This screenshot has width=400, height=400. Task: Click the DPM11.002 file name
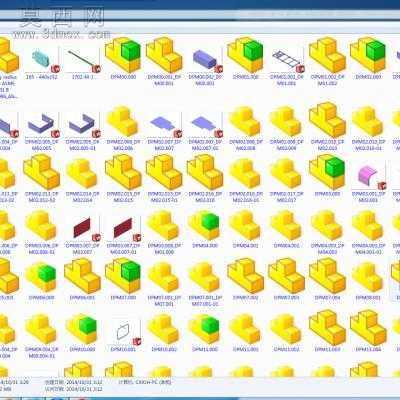pos(287,349)
